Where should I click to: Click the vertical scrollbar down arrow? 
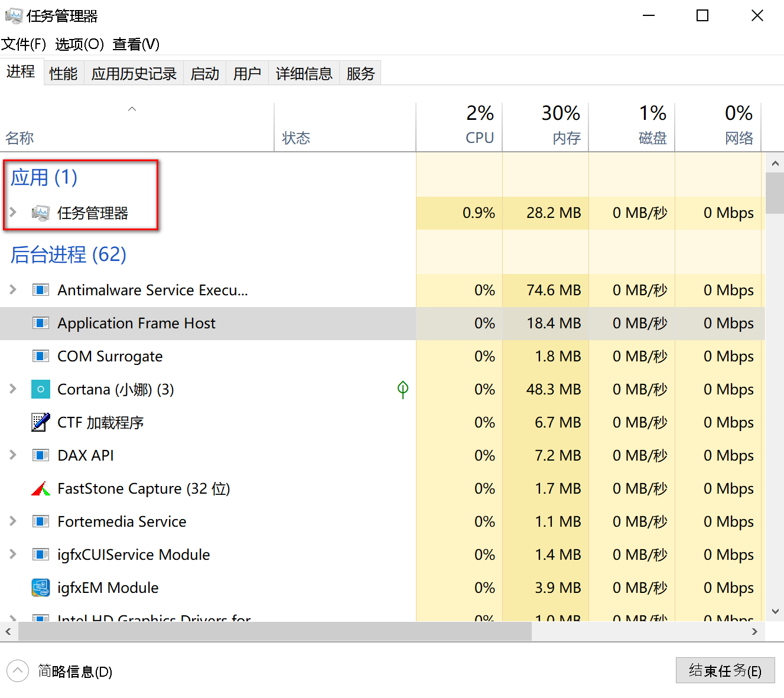tap(775, 612)
